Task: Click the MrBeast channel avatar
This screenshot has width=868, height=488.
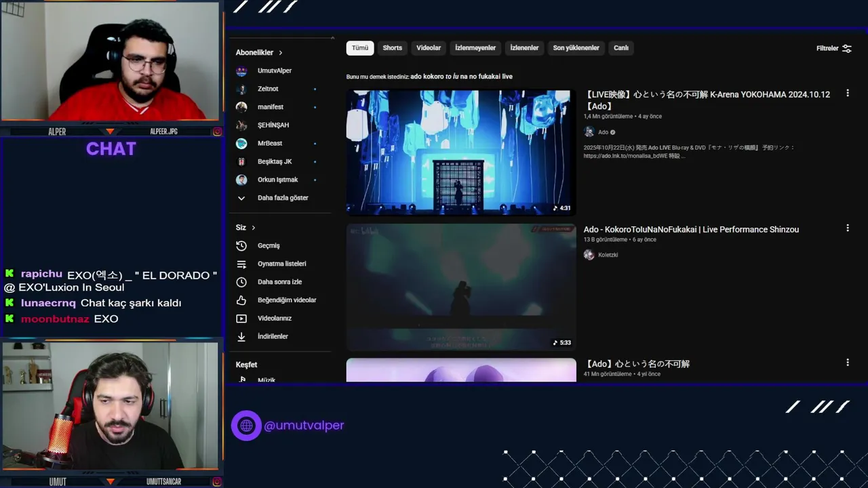Action: coord(241,144)
